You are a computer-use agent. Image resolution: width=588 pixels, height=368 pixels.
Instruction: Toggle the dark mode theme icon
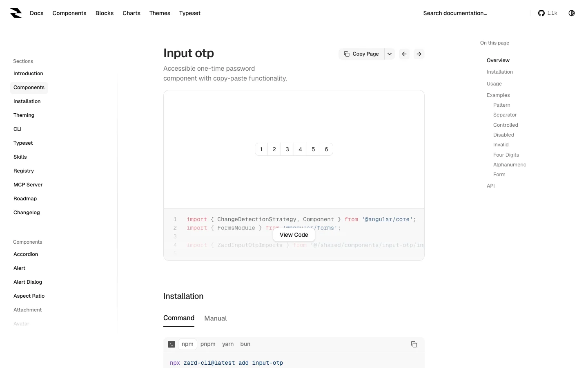pos(572,13)
